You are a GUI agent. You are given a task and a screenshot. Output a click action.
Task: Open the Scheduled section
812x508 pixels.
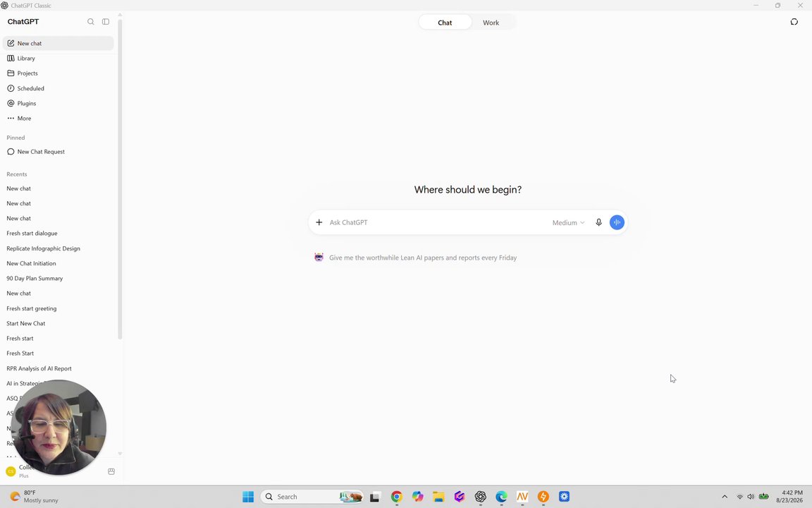click(58, 88)
